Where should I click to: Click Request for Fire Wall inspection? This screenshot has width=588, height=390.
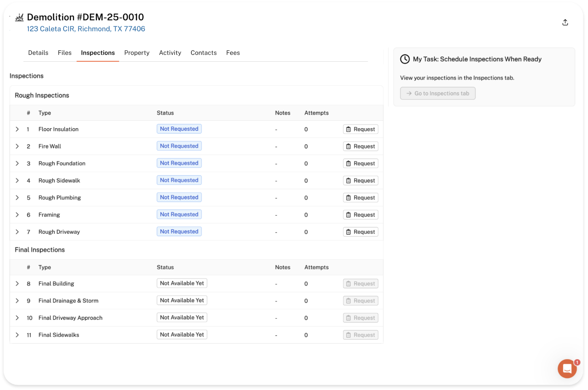(x=360, y=146)
